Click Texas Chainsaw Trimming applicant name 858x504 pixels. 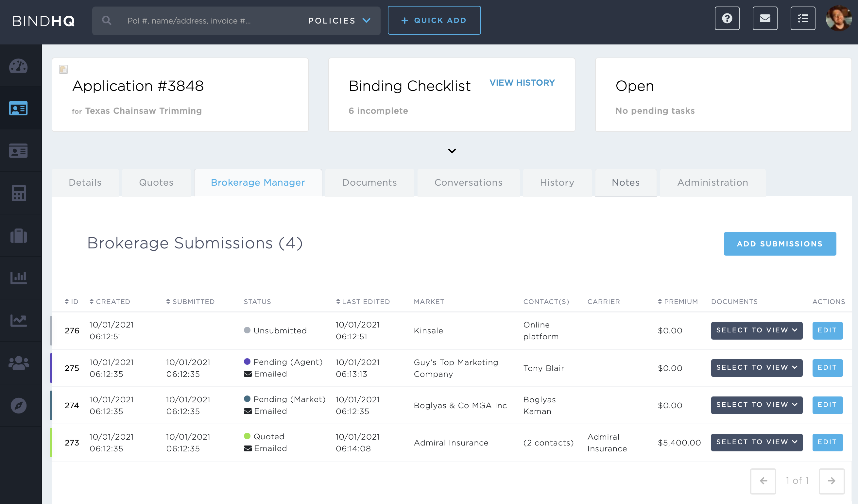[x=143, y=111]
